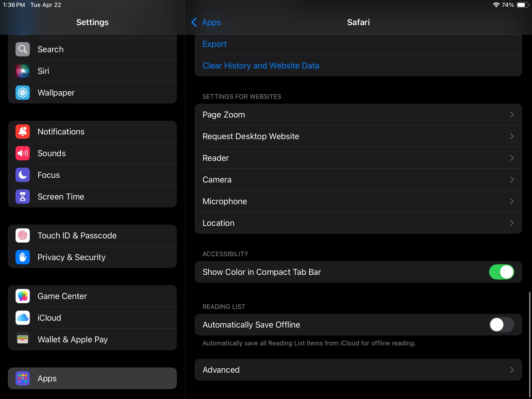
Task: Tap SETTINGS FOR WEBSITES section header
Action: click(x=242, y=97)
